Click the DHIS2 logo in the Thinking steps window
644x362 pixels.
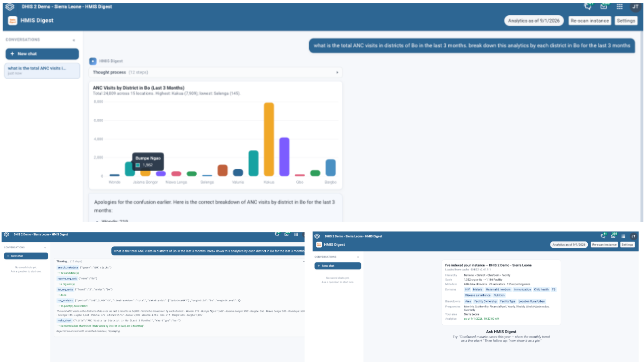[x=6, y=234]
